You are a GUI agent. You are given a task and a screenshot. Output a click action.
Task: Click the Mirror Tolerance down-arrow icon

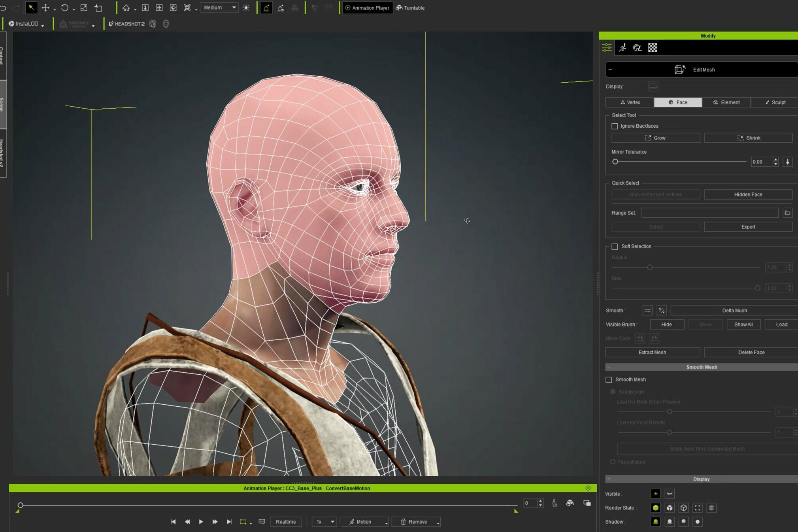787,162
